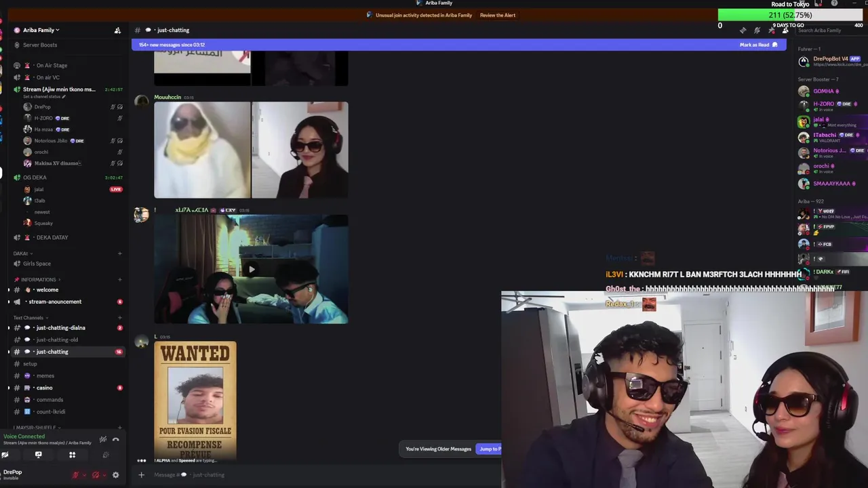Open User Settings gear
The height and width of the screenshot is (488, 868).
(x=115, y=475)
